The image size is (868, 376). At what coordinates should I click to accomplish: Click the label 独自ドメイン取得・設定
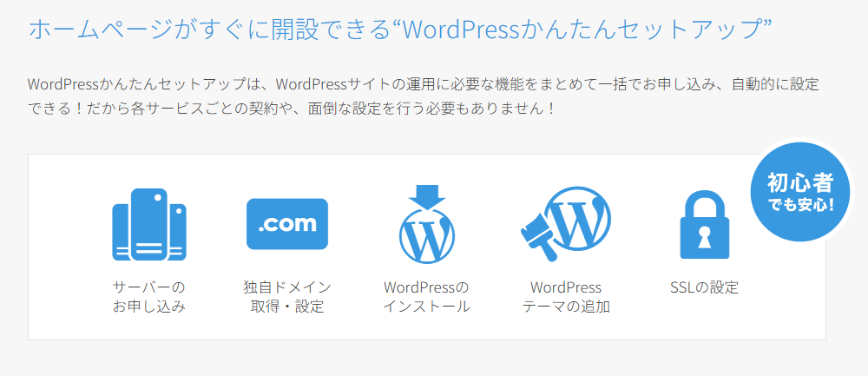(287, 297)
